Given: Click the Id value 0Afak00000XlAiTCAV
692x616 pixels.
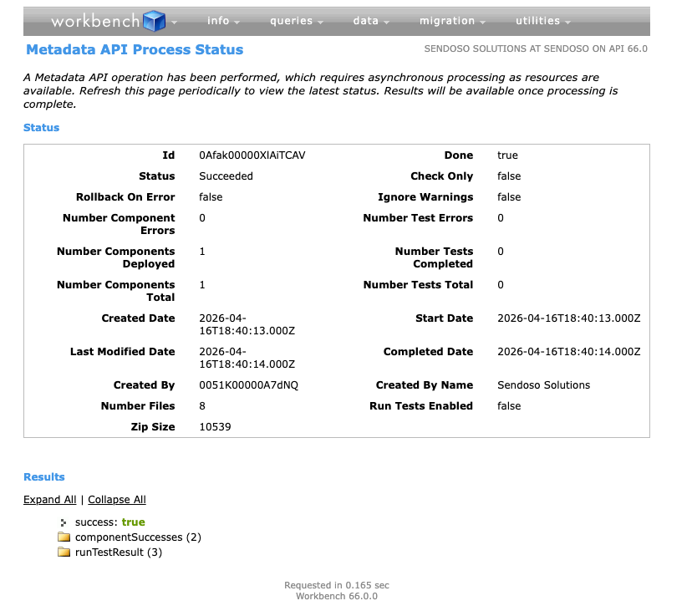Looking at the screenshot, I should click(252, 155).
